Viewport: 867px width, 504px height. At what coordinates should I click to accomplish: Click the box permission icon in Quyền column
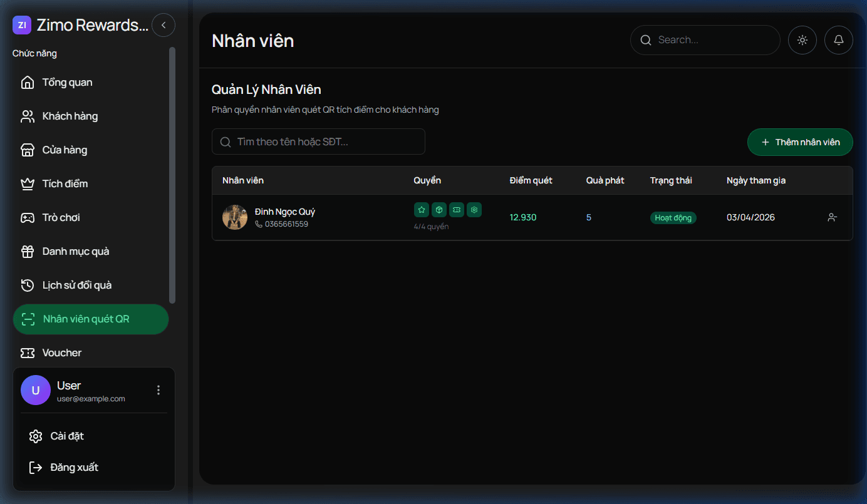click(439, 210)
